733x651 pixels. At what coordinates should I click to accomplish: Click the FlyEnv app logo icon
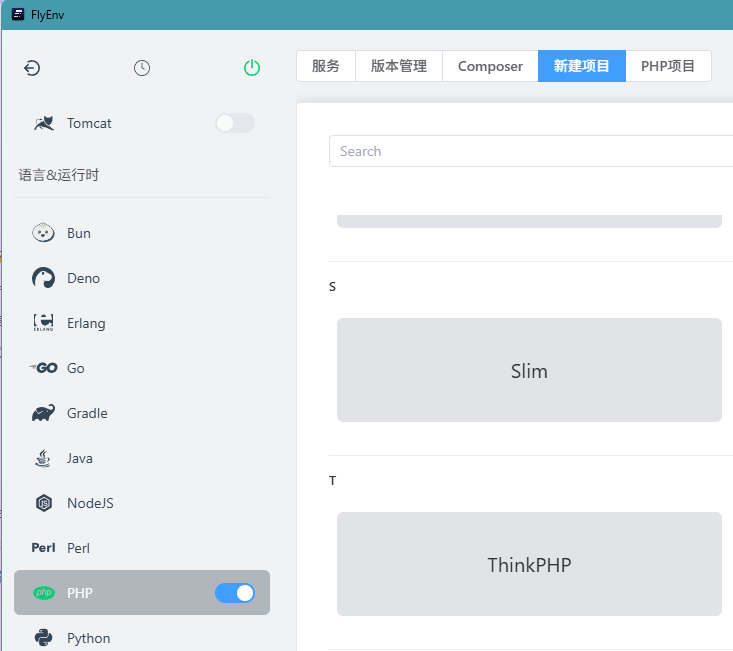pyautogui.click(x=18, y=14)
